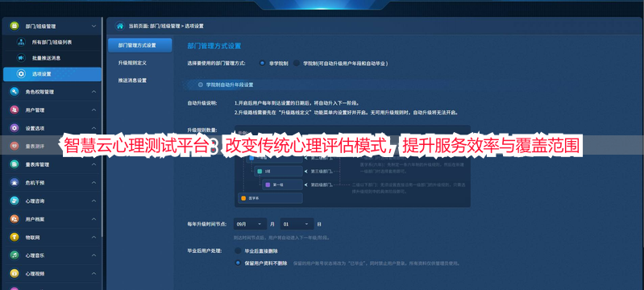Select the 学院制 radio option
Viewport: 644px width, 290px height.
[x=296, y=64]
